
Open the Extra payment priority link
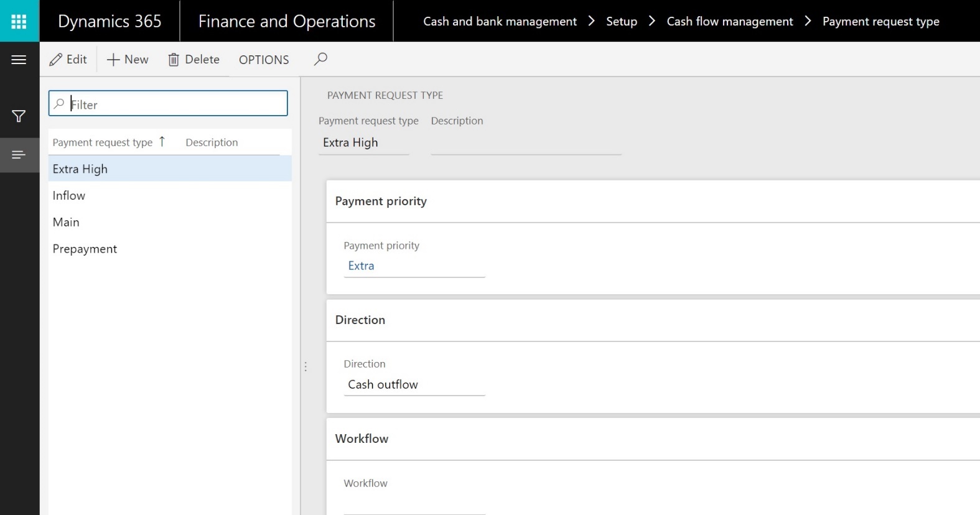[x=361, y=266]
